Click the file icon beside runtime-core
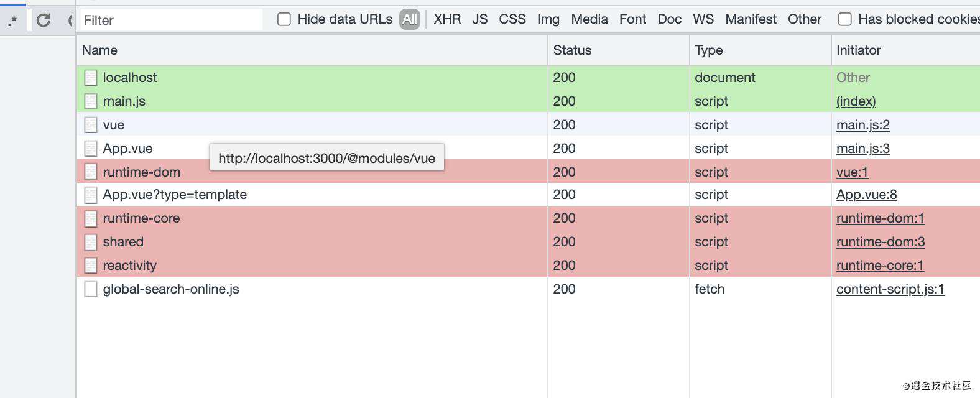This screenshot has width=980, height=398. (x=91, y=218)
